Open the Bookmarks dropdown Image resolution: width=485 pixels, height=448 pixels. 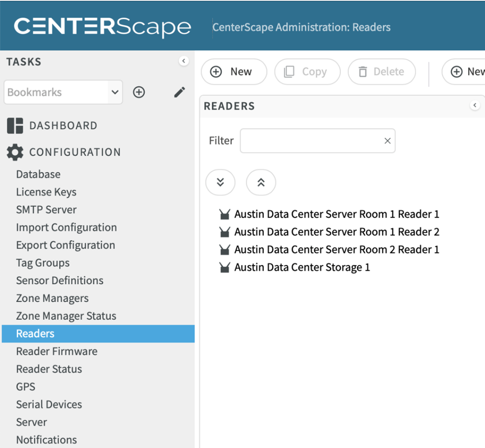115,92
